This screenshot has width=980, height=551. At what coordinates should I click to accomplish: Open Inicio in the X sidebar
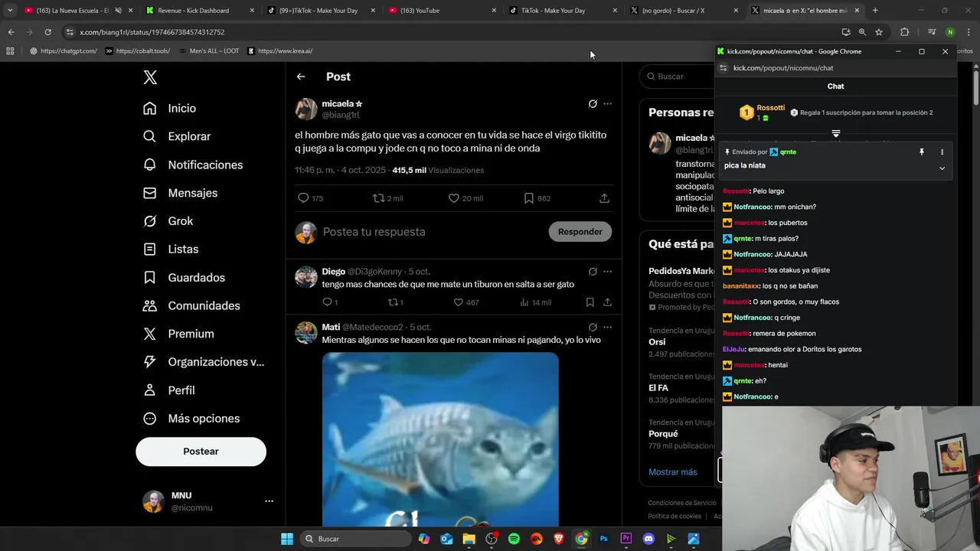coord(169,109)
